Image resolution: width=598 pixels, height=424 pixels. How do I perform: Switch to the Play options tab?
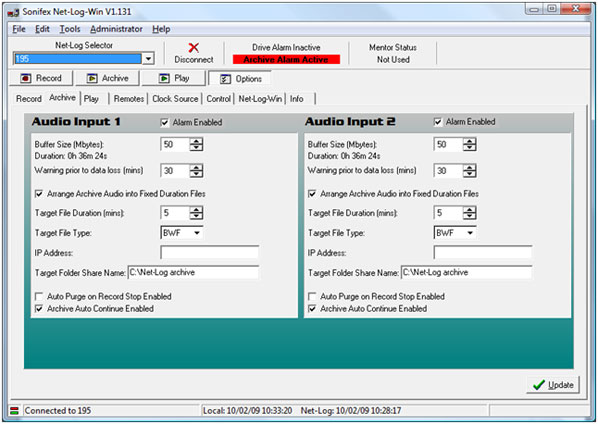point(91,99)
